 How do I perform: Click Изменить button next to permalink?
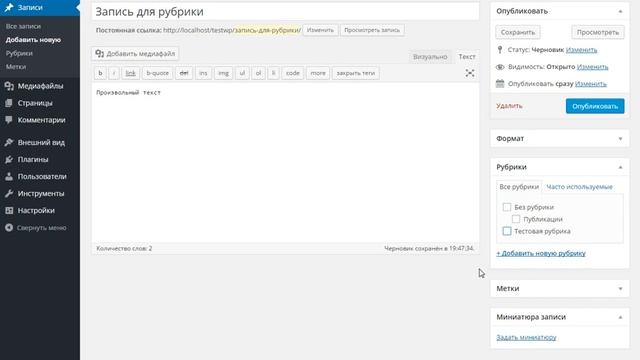(320, 30)
